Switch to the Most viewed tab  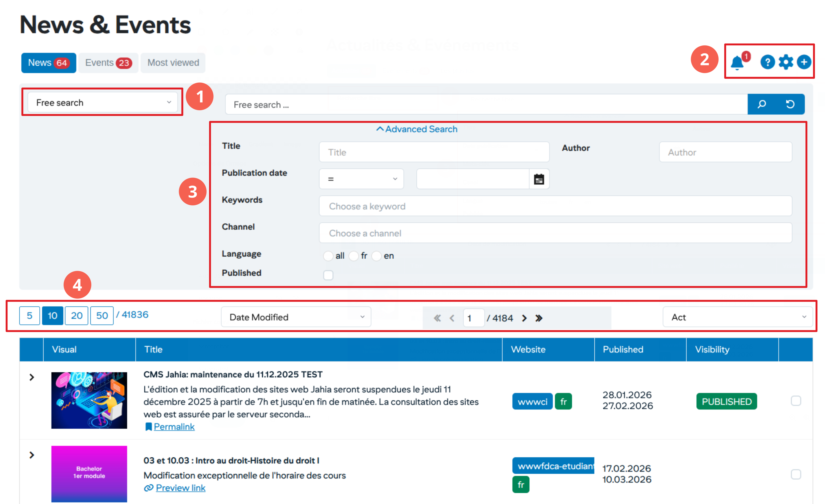(173, 63)
